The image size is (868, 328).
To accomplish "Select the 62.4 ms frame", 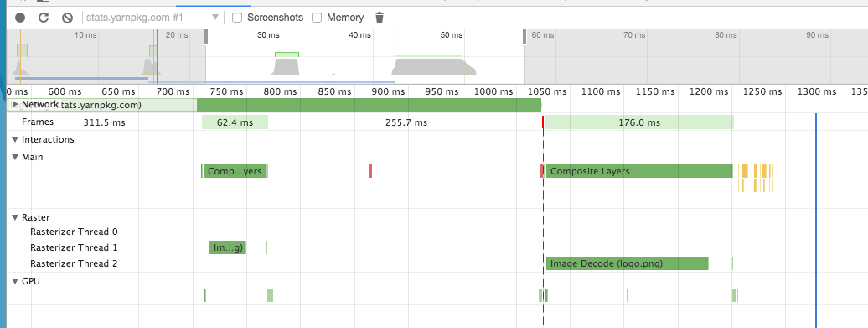I will pyautogui.click(x=235, y=122).
